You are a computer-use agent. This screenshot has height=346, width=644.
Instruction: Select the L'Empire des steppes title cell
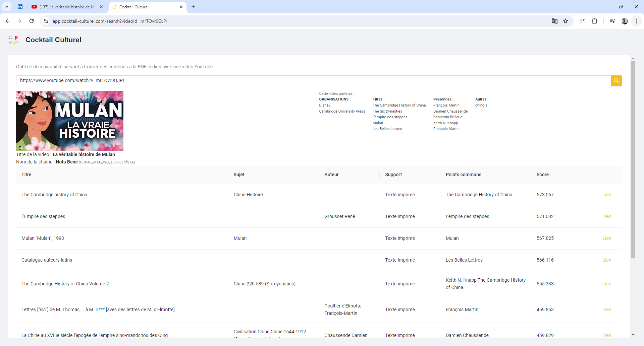pyautogui.click(x=43, y=216)
